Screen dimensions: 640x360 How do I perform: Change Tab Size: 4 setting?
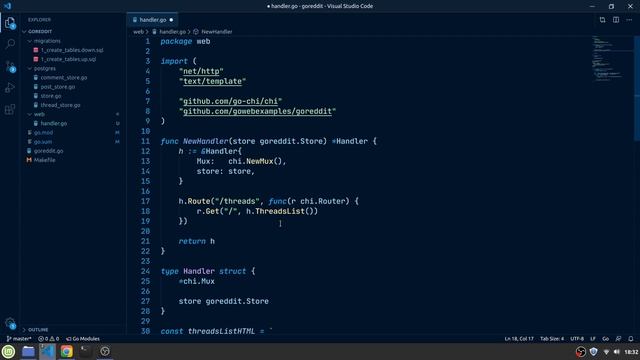coord(552,338)
